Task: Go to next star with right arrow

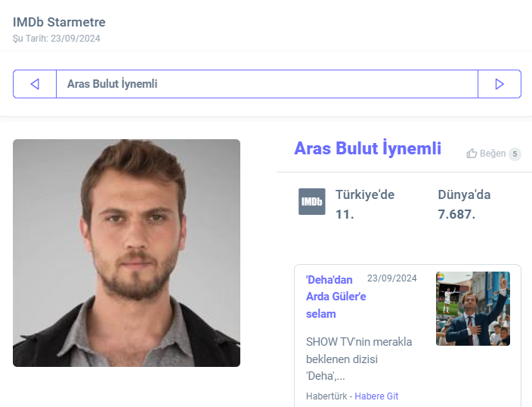Action: (500, 84)
